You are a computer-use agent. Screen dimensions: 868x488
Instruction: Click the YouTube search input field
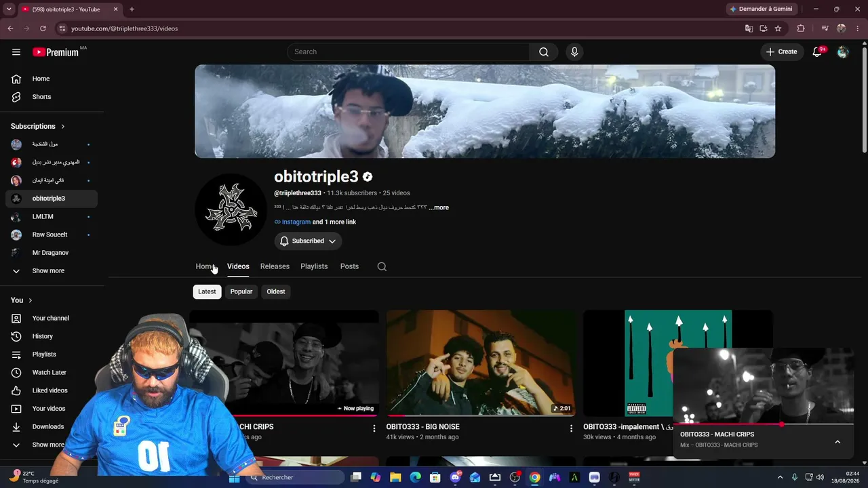pyautogui.click(x=408, y=52)
